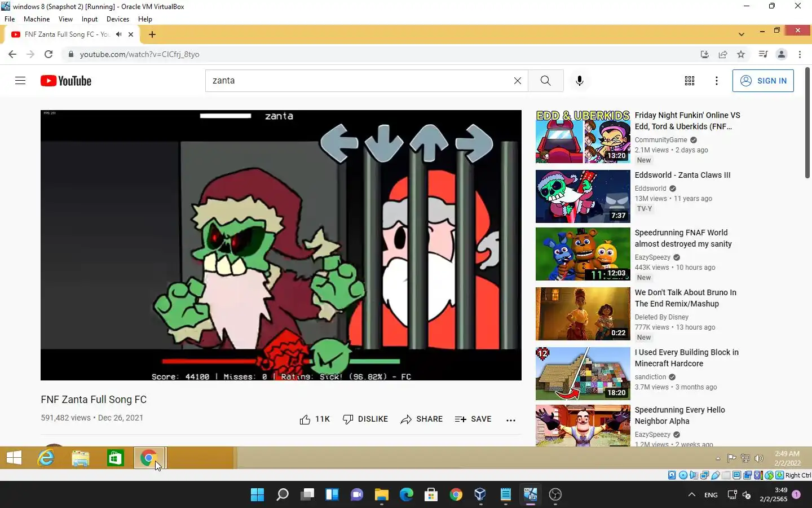
Task: Open 'We Don't Talk About Bruno' title
Action: 686,298
